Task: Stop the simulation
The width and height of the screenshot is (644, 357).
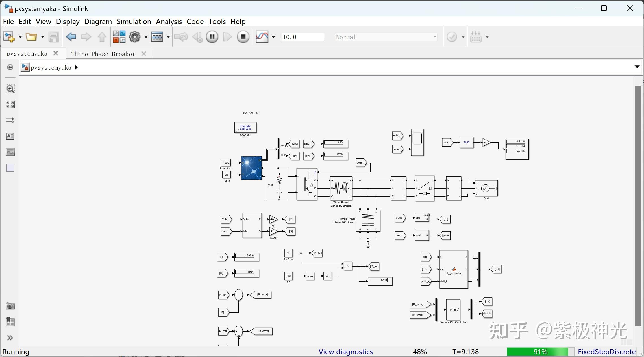Action: click(243, 37)
